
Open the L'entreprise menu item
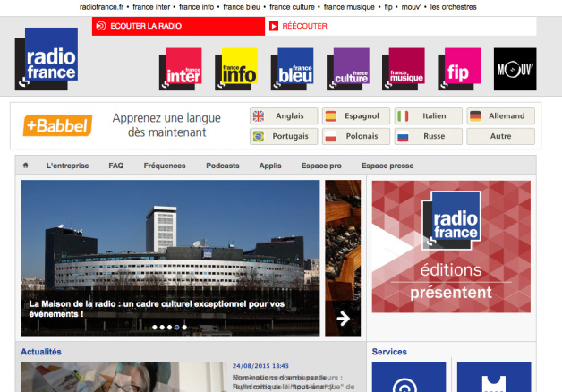click(x=67, y=166)
